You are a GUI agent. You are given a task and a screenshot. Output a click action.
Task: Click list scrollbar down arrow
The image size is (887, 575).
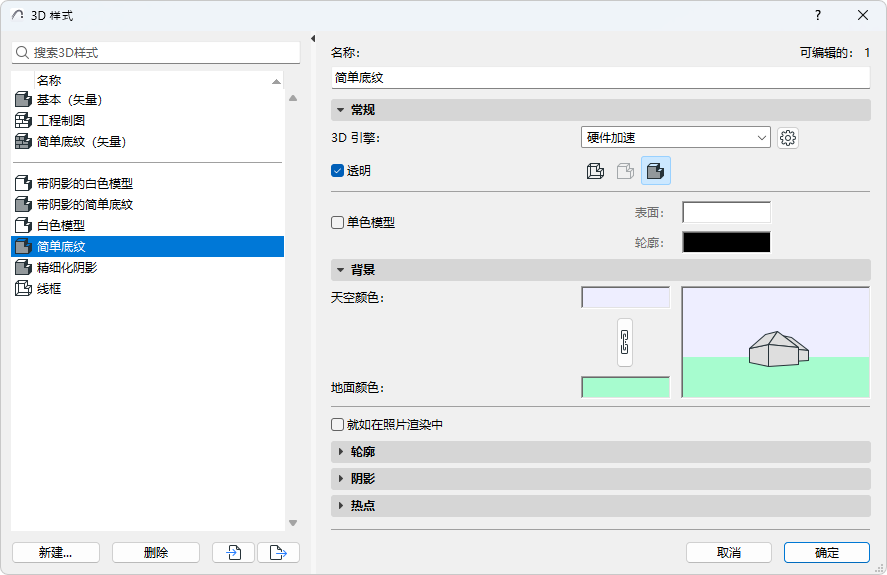pyautogui.click(x=293, y=523)
